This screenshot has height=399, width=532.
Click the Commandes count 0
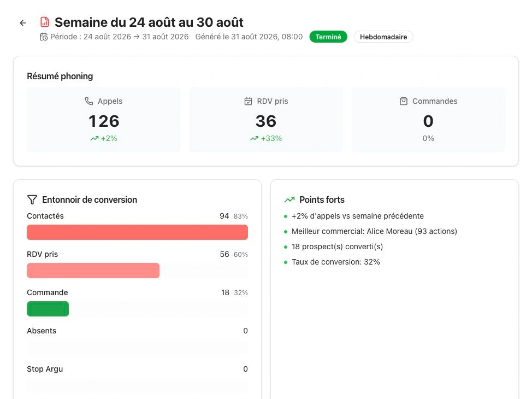pos(428,121)
